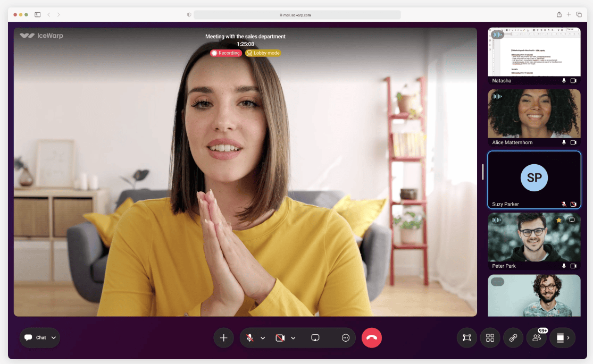Click the plus add button in toolbar
The image size is (593, 364).
[223, 338]
